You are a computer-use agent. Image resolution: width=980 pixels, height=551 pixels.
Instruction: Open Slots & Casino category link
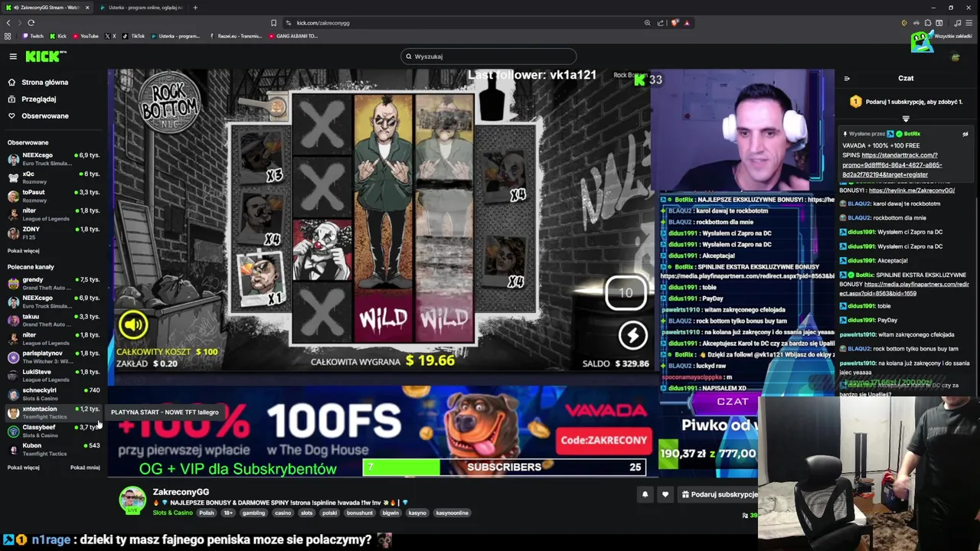click(x=173, y=513)
